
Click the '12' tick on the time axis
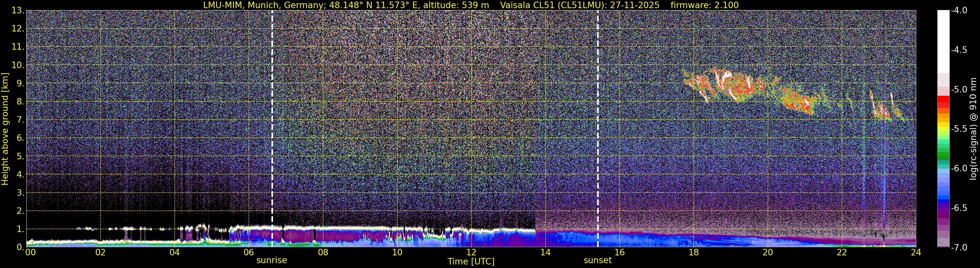pyautogui.click(x=471, y=252)
